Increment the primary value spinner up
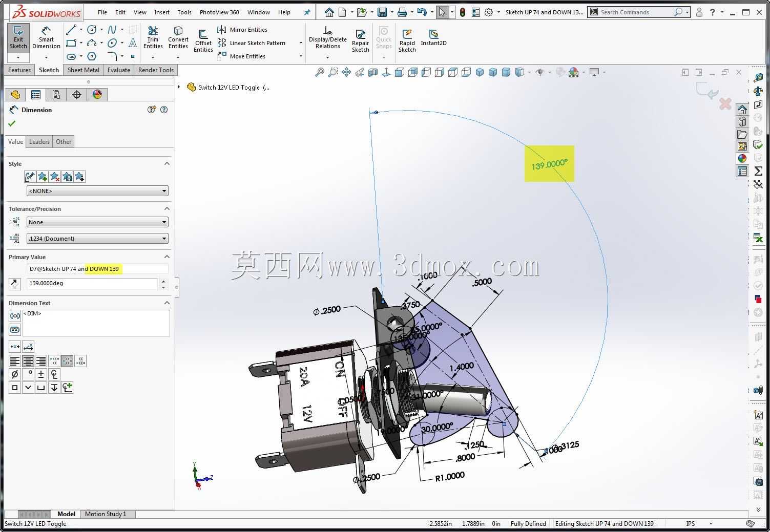The width and height of the screenshot is (770, 532). (x=163, y=281)
